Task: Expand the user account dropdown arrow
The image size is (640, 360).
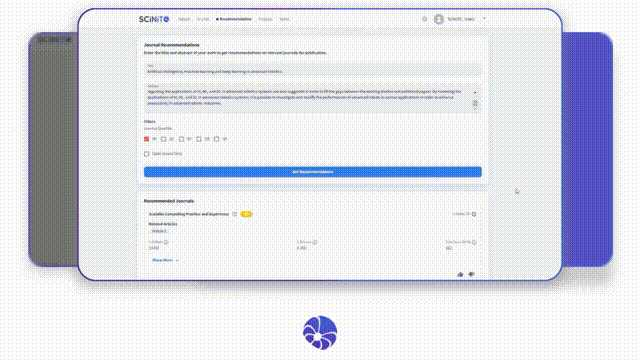Action: [484, 19]
